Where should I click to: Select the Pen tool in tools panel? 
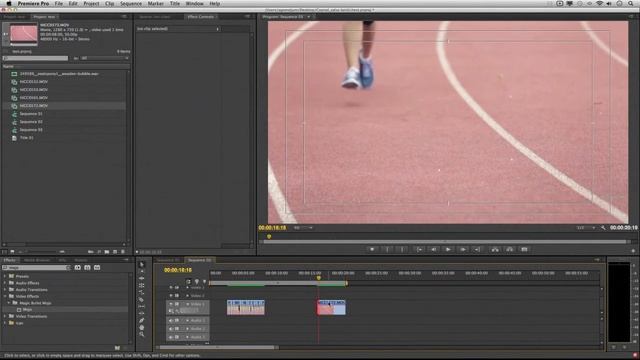point(142,320)
